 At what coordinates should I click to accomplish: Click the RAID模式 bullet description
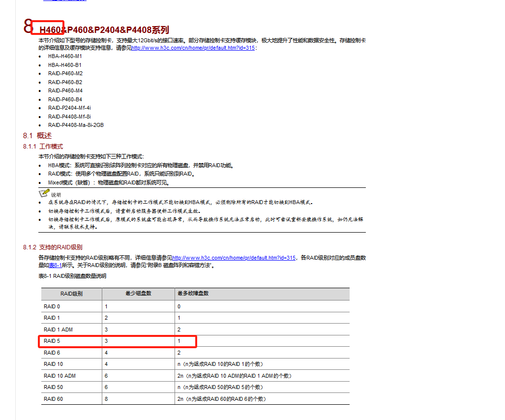click(x=122, y=174)
